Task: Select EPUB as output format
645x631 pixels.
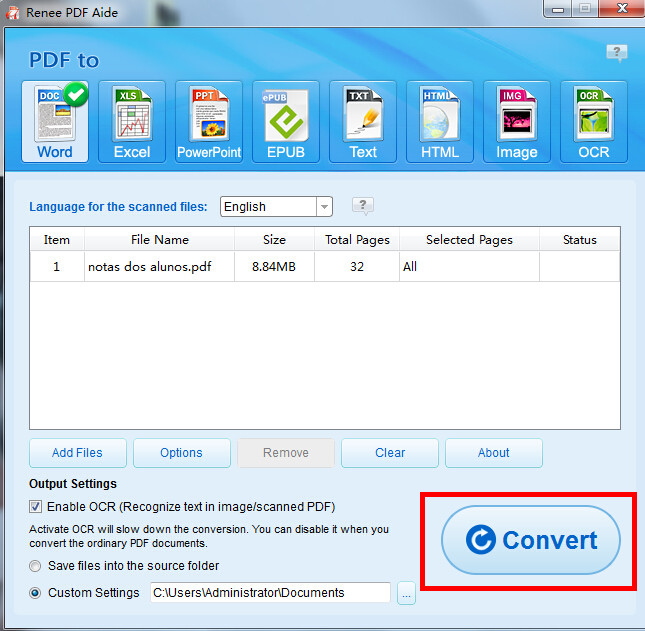Action: [286, 122]
